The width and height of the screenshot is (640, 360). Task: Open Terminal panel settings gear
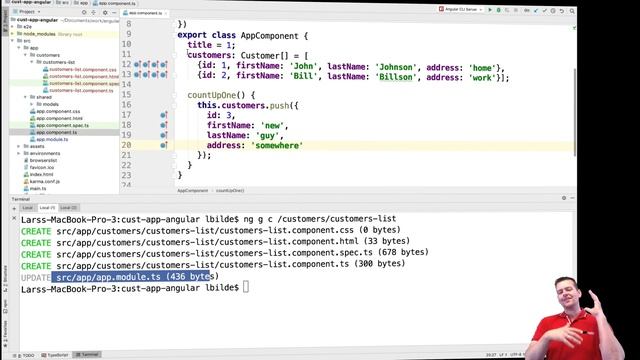coord(564,198)
